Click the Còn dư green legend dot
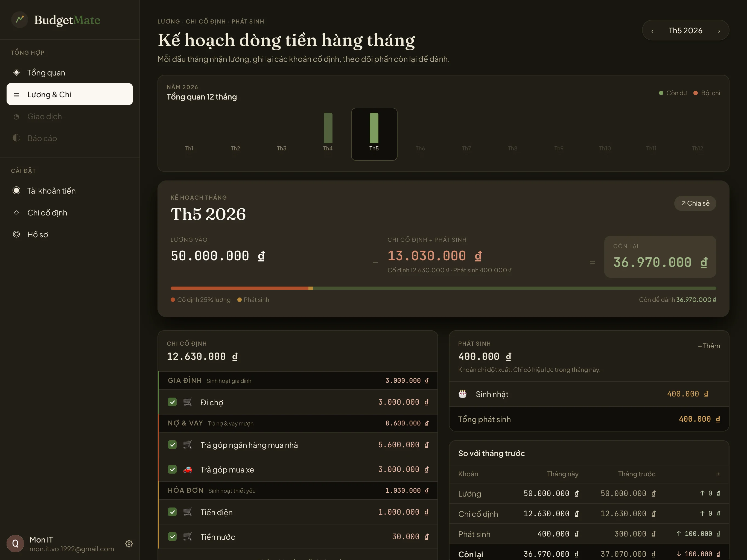The image size is (747, 560). [x=661, y=93]
